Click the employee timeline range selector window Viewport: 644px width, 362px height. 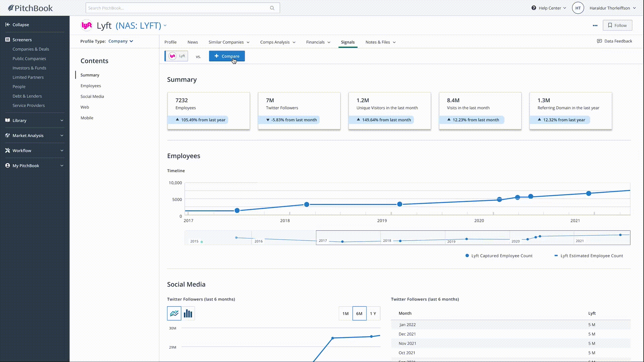coord(473,238)
